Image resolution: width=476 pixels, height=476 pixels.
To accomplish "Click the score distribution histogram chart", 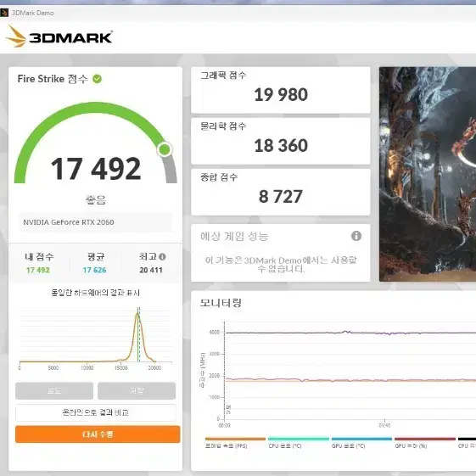I will [96, 339].
